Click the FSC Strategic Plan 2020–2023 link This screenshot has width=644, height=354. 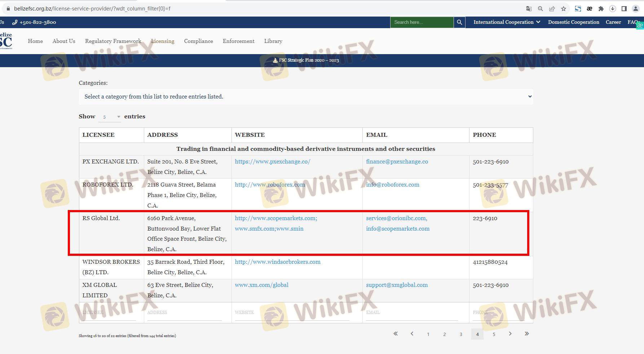pos(306,60)
